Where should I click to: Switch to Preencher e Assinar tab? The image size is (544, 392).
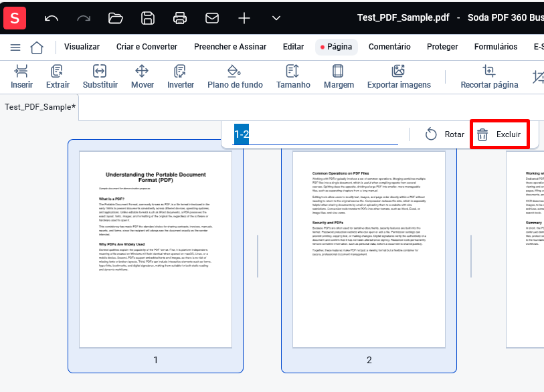tap(230, 47)
